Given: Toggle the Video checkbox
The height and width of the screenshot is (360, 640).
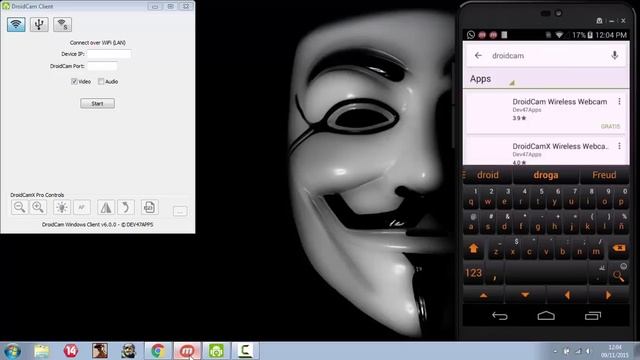Looking at the screenshot, I should 74,81.
